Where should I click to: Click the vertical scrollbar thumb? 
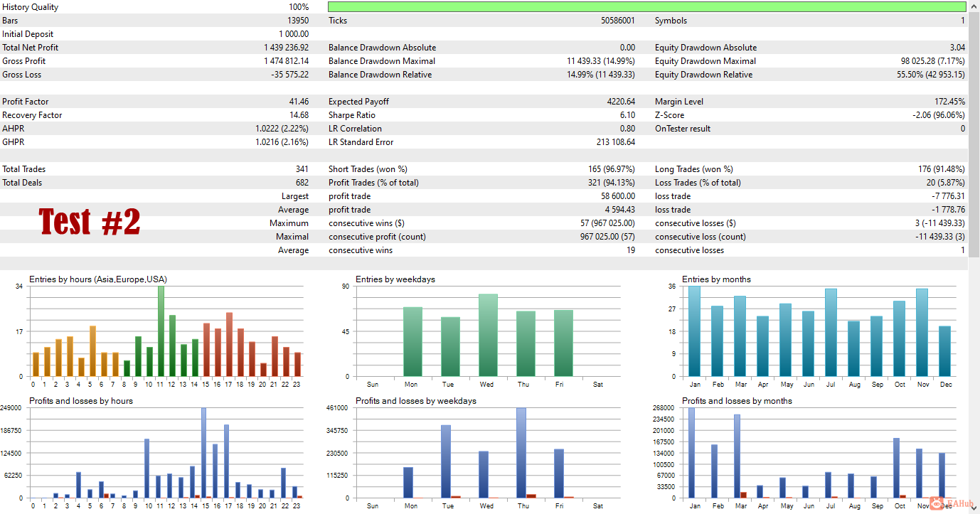pyautogui.click(x=974, y=135)
